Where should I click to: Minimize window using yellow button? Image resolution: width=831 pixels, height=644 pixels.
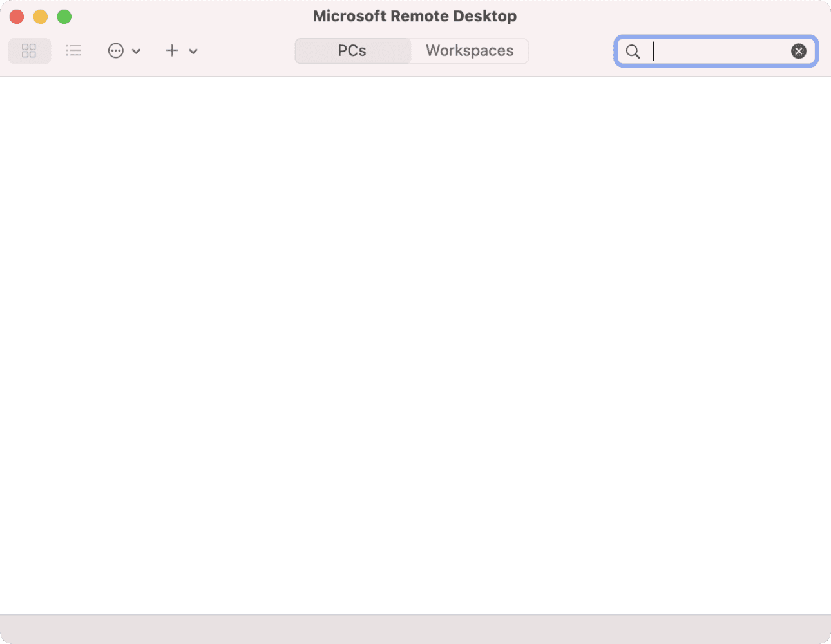click(41, 16)
